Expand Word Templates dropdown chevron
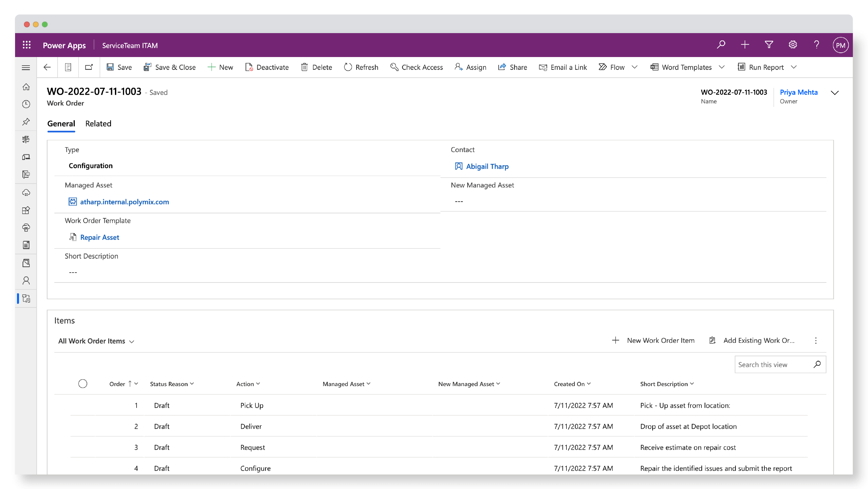 [721, 67]
